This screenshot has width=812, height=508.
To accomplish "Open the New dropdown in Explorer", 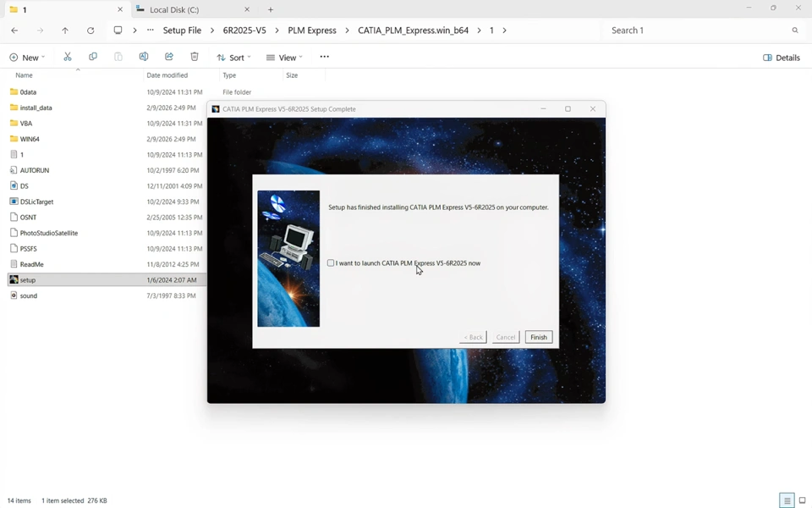I will pos(27,58).
